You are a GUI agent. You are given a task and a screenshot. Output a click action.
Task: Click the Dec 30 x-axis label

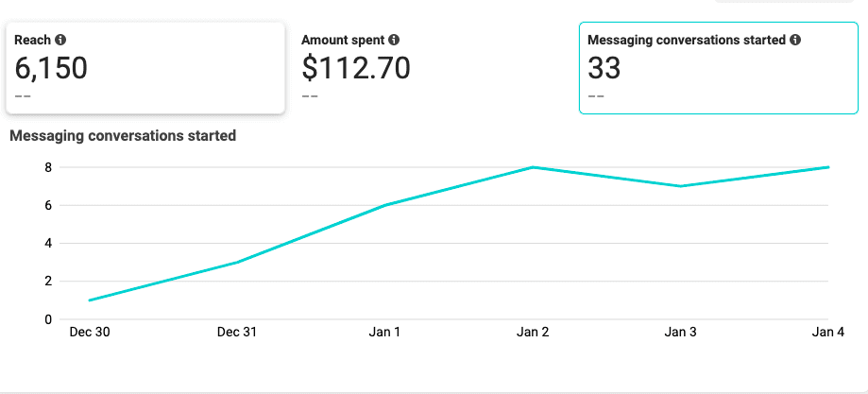tap(90, 333)
